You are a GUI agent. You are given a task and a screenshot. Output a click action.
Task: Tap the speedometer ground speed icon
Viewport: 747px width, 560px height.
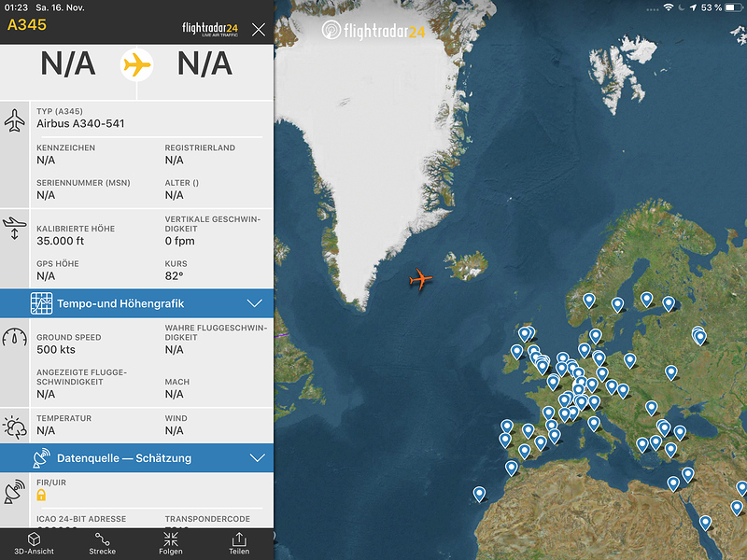point(15,337)
